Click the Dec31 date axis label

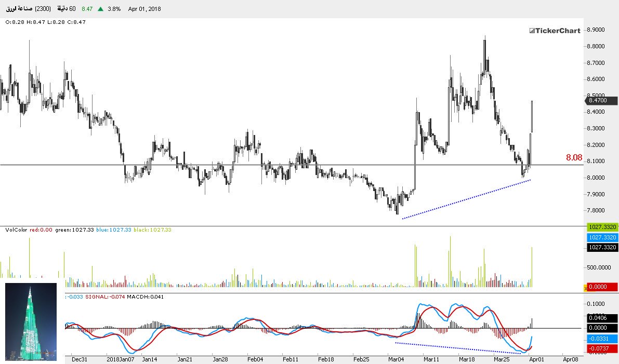click(80, 359)
